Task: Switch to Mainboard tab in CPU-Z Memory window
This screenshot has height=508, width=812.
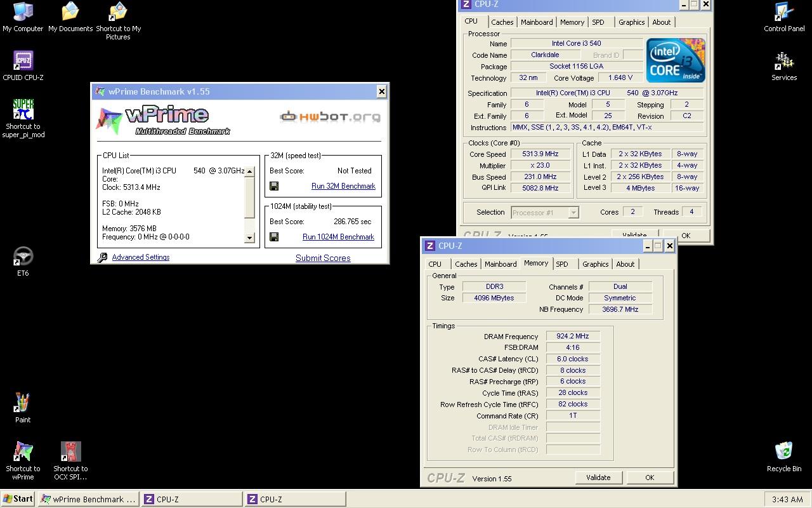Action: 501,264
